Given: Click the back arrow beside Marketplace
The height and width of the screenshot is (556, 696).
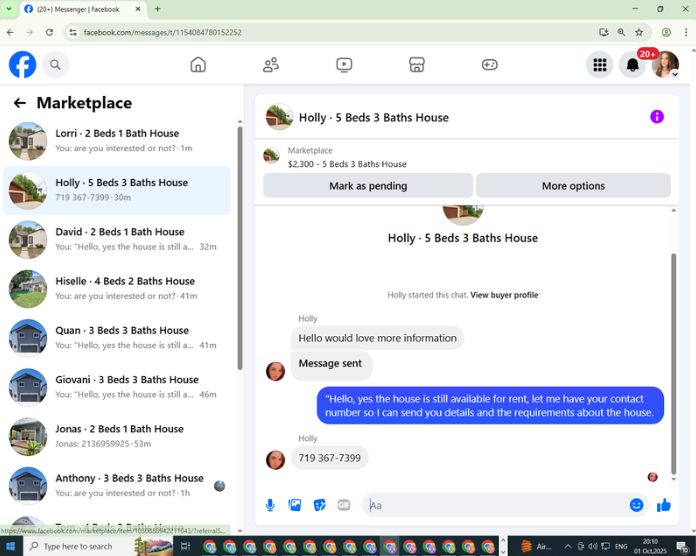Looking at the screenshot, I should [20, 103].
